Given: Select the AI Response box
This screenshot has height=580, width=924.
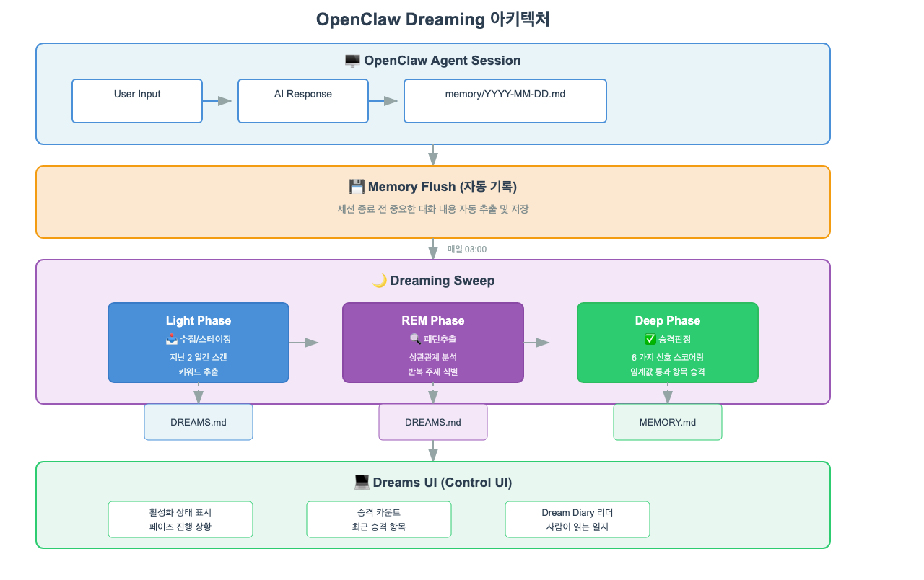Looking at the screenshot, I should [303, 101].
